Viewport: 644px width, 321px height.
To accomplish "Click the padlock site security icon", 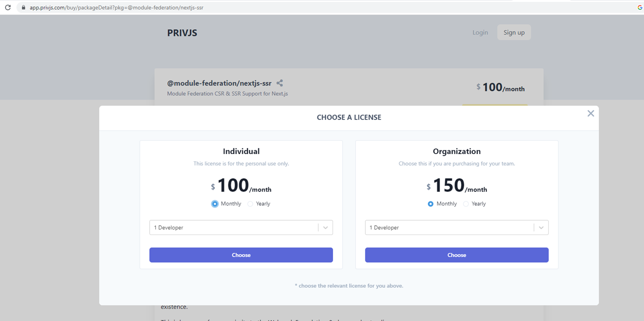I will tap(24, 7).
